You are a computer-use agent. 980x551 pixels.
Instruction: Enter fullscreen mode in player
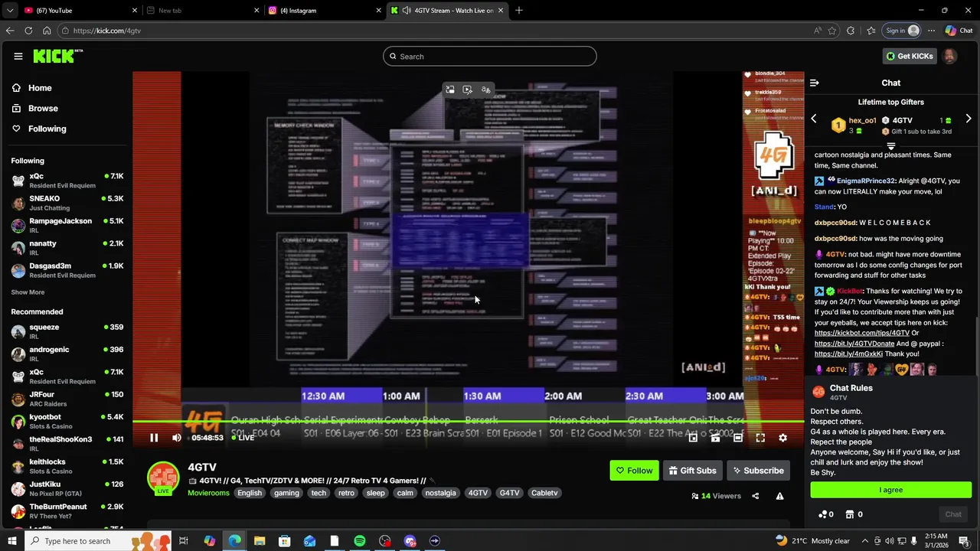coord(760,438)
